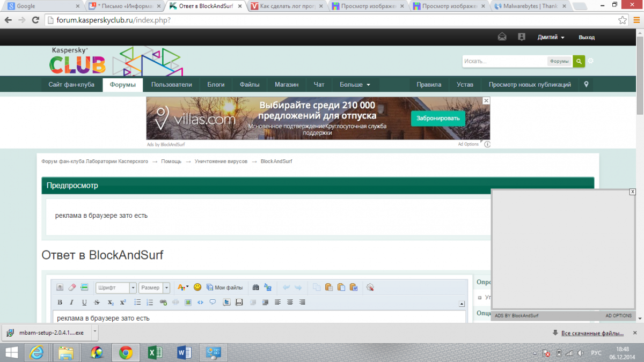Open Мои файлы in the editor
The height and width of the screenshot is (362, 644).
224,287
